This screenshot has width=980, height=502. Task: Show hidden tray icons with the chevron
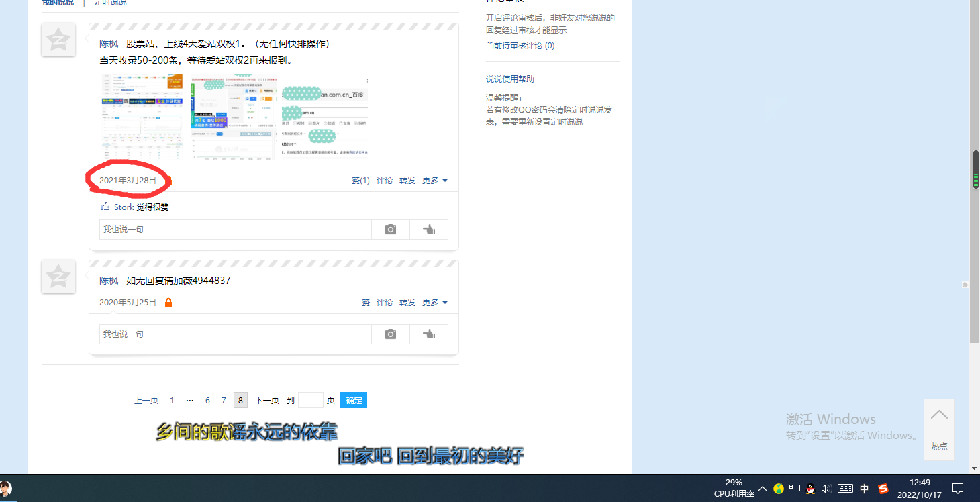[763, 489]
